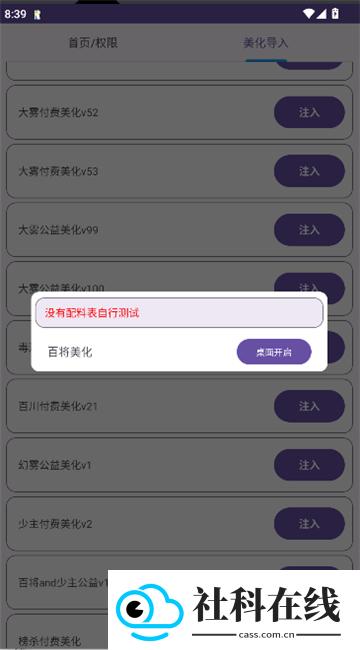360x650 pixels.
Task: Tap the 百将美化 label in dialog
Action: click(x=70, y=352)
